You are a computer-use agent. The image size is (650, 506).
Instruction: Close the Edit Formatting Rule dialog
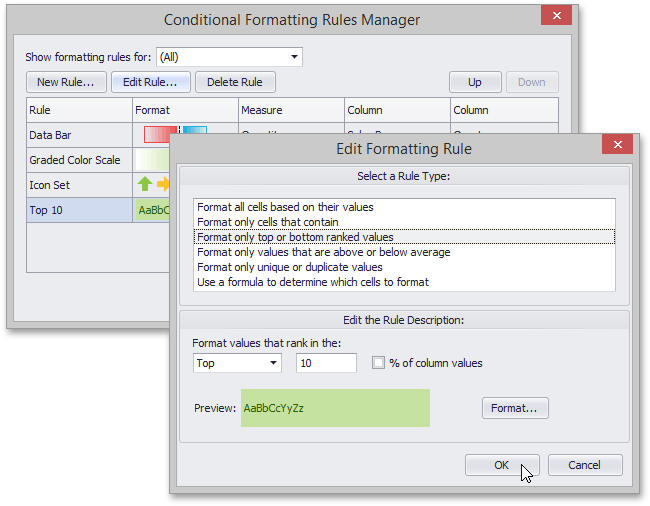tap(617, 145)
